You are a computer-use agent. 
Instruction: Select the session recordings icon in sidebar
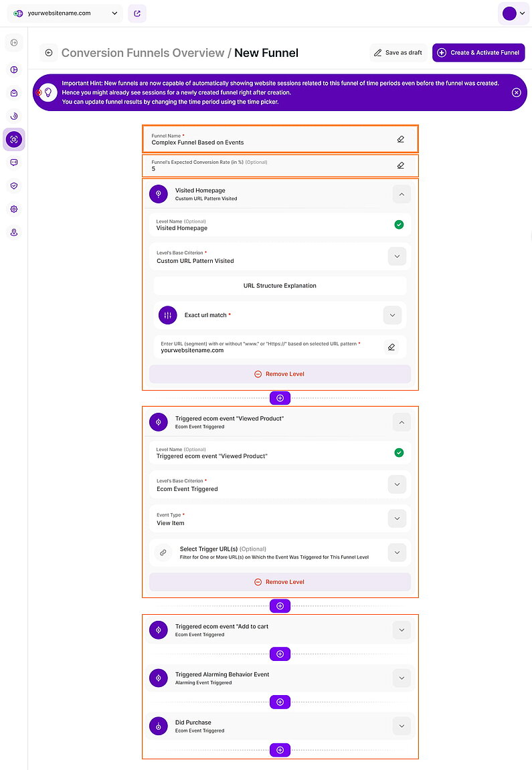click(x=15, y=116)
